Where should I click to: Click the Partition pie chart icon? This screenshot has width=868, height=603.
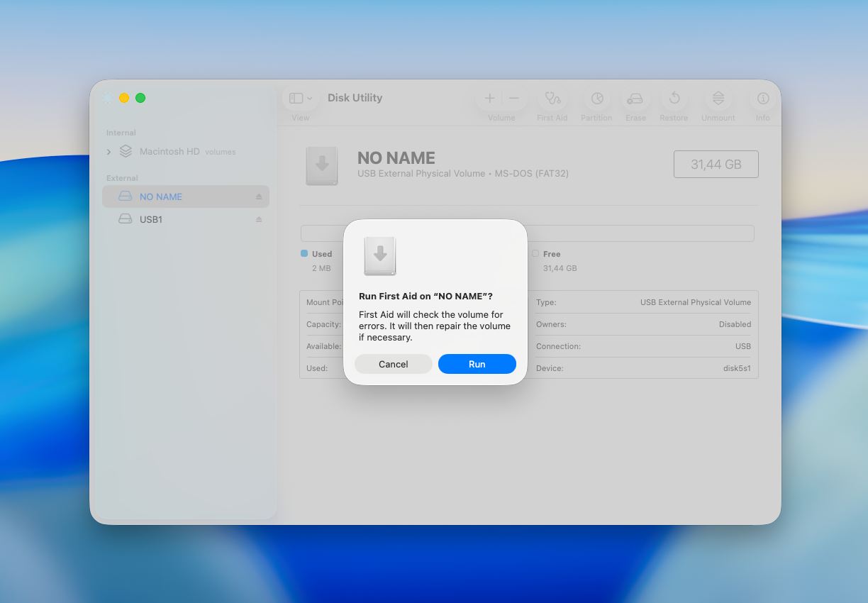(597, 98)
